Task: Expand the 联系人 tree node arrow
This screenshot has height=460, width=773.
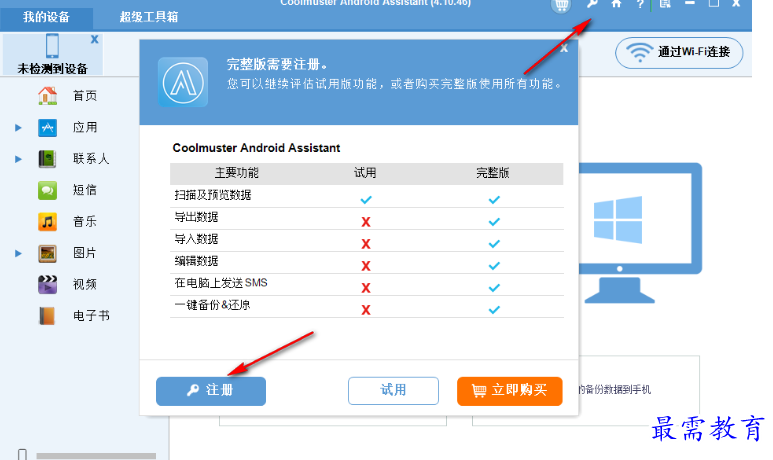Action: coord(18,159)
